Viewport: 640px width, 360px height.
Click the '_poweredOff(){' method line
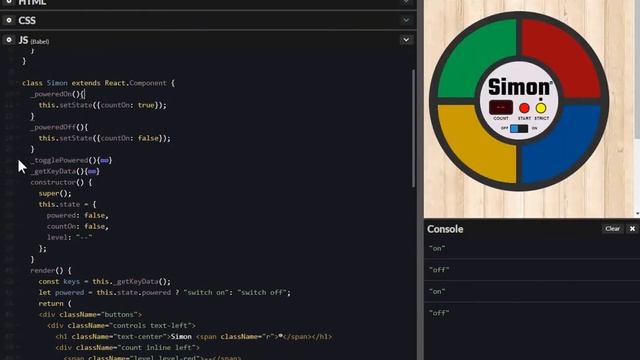click(59, 127)
